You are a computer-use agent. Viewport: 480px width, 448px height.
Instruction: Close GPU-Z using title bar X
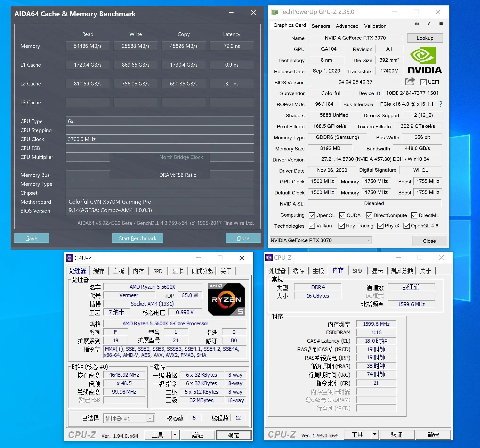tap(438, 12)
